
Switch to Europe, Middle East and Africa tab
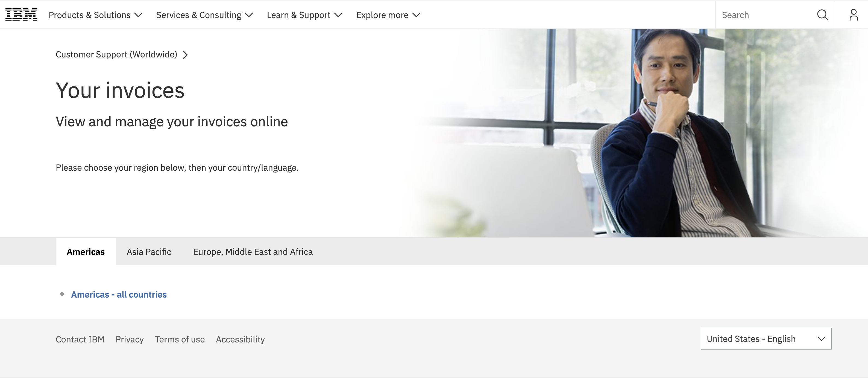pyautogui.click(x=253, y=252)
